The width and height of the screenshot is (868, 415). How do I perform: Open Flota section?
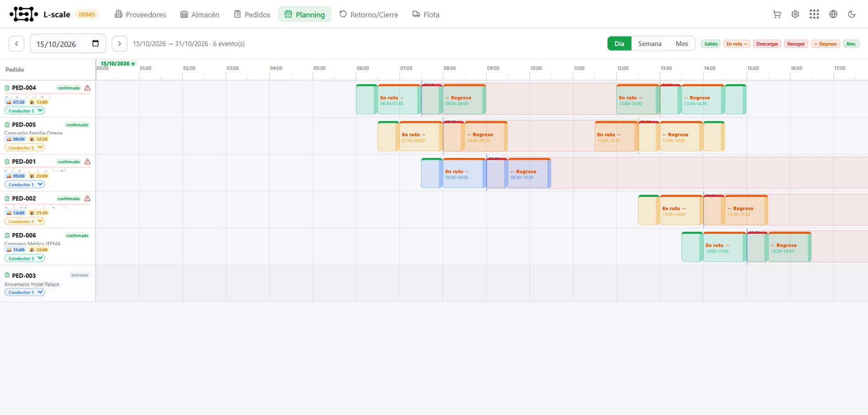point(426,15)
